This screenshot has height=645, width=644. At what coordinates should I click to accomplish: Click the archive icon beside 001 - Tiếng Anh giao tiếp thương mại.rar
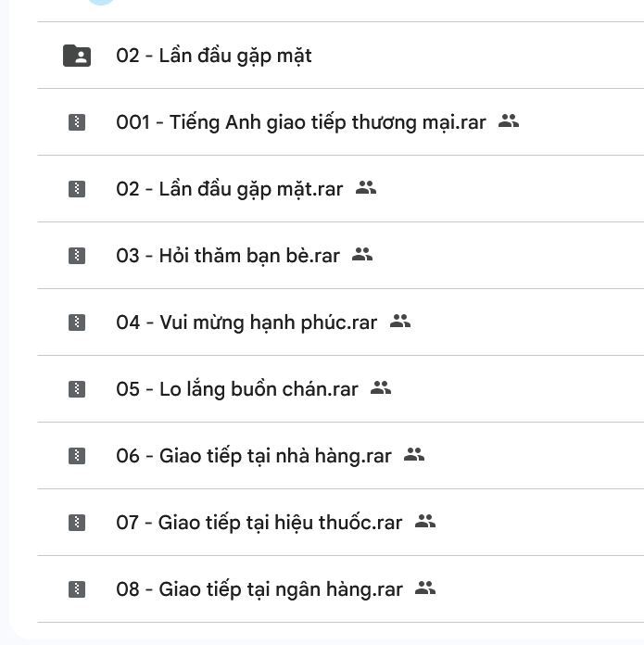coord(77,122)
